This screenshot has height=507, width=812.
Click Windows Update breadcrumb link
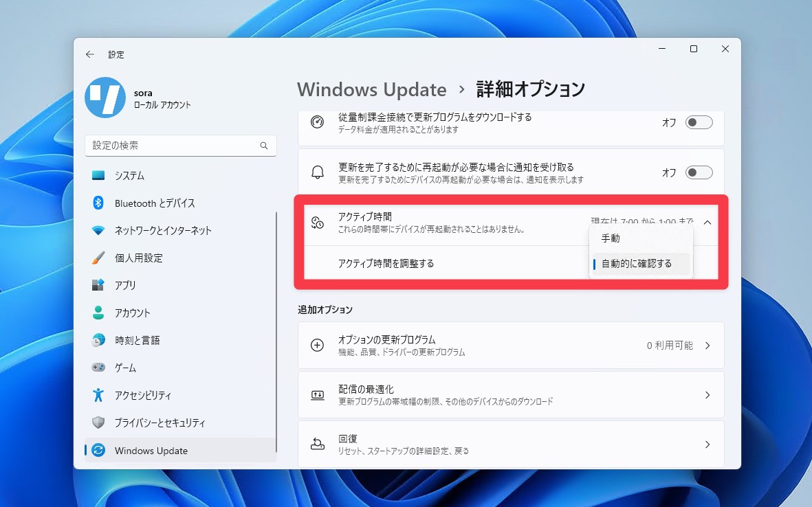pyautogui.click(x=371, y=89)
